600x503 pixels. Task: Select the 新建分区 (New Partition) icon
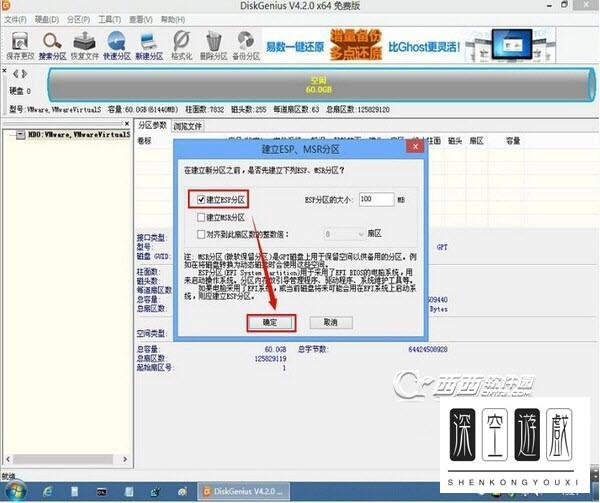(x=150, y=41)
